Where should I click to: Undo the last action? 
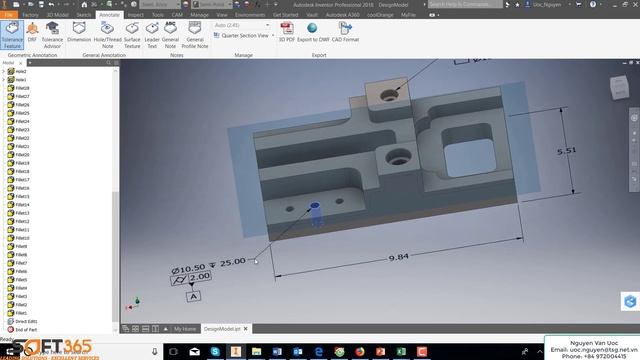click(x=51, y=4)
